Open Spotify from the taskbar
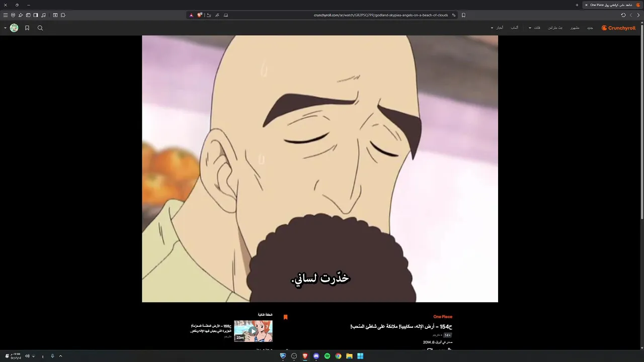This screenshot has height=362, width=644. coord(327,356)
